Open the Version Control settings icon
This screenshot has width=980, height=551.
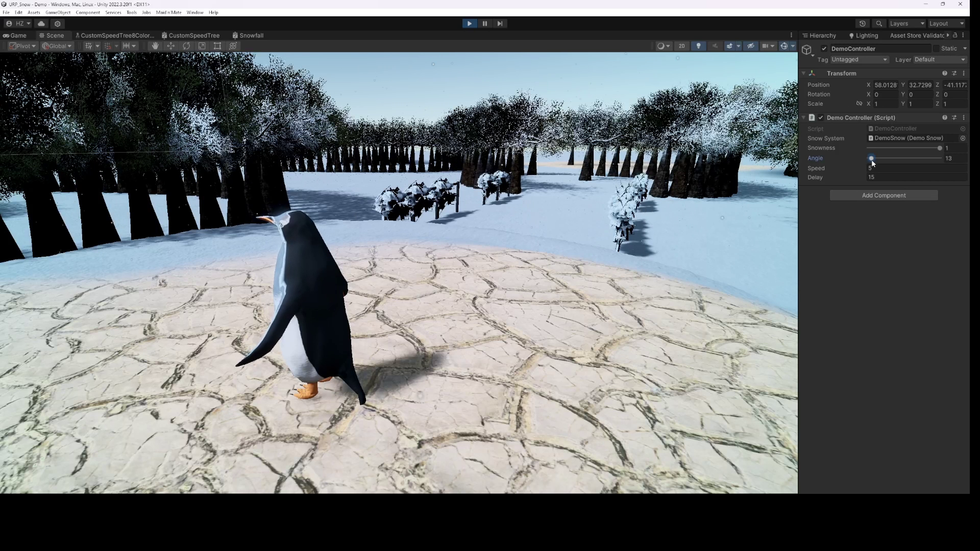pyautogui.click(x=58, y=23)
